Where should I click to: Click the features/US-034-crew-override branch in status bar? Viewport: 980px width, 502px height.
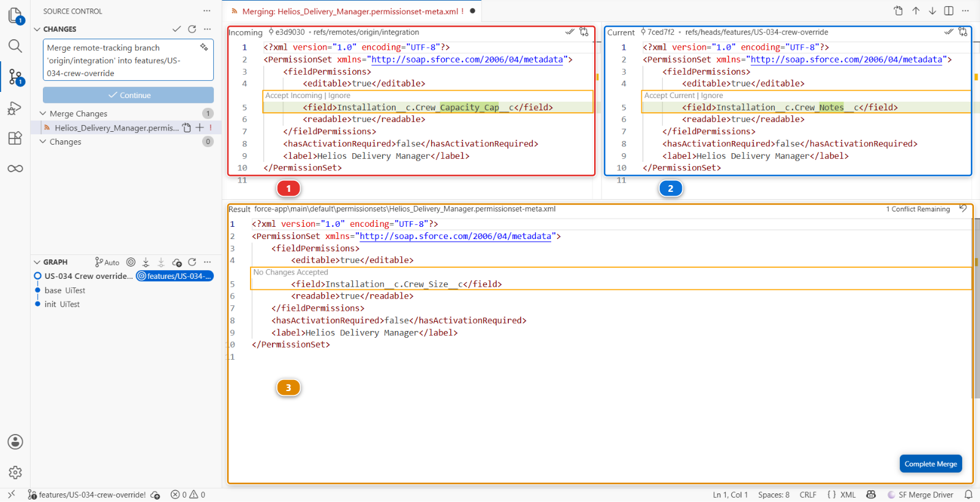[87, 495]
